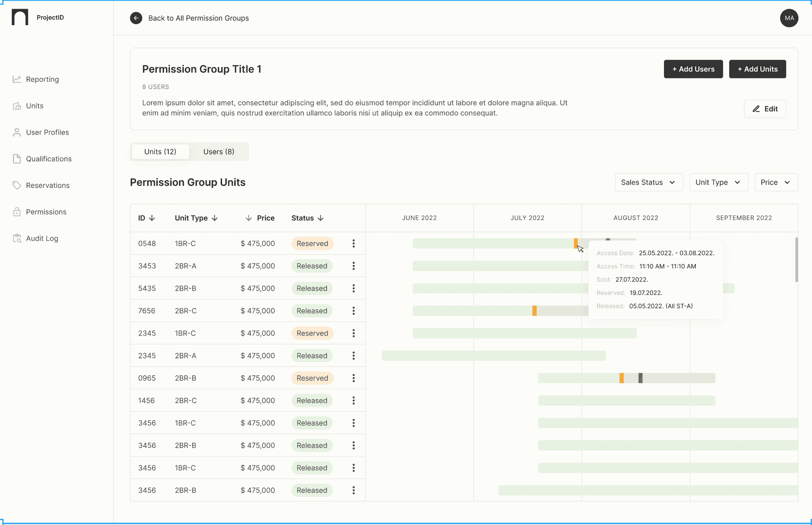Select the Units icon in the sidebar
The width and height of the screenshot is (812, 525).
[17, 106]
